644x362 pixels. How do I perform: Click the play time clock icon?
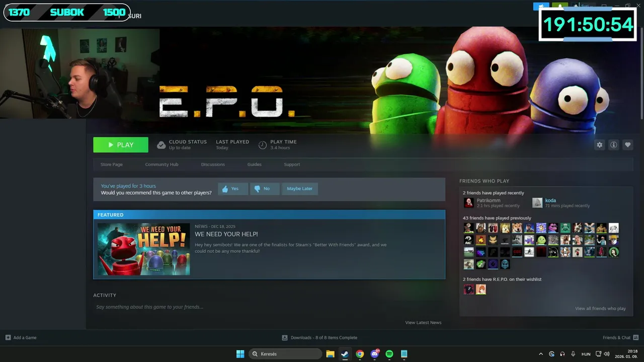point(262,145)
